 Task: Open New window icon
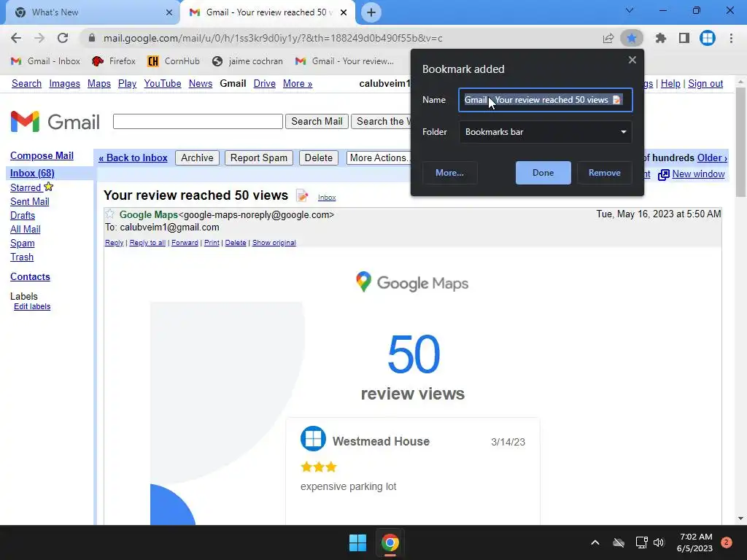click(664, 175)
